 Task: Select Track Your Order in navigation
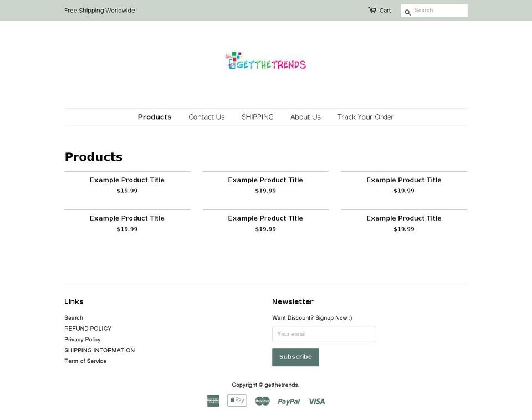(366, 117)
